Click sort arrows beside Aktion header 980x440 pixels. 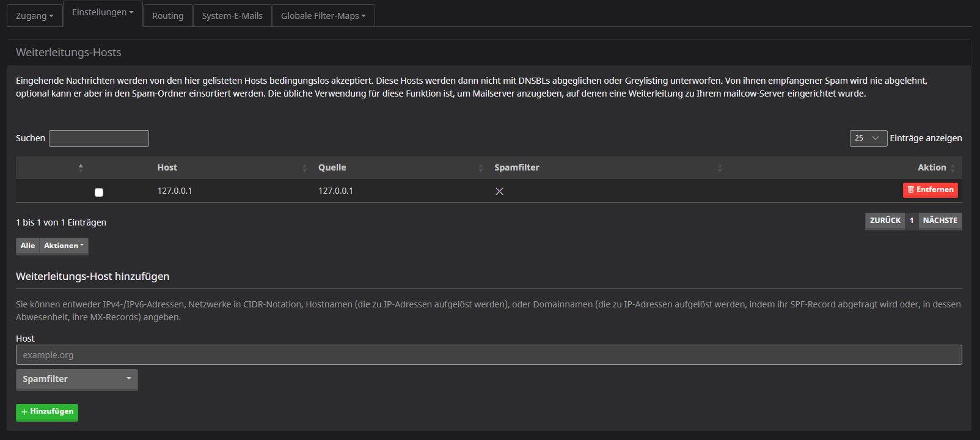(953, 168)
